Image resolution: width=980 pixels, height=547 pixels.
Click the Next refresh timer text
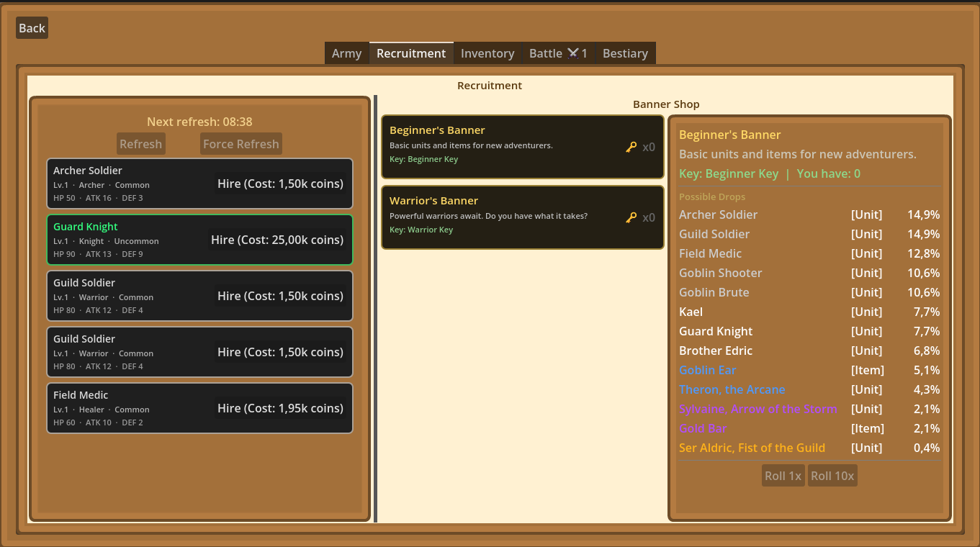pyautogui.click(x=199, y=122)
